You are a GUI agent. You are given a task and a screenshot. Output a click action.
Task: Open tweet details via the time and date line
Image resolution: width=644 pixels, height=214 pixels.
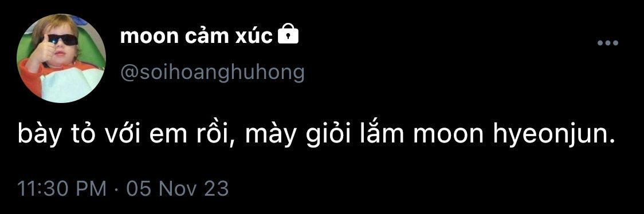click(123, 189)
